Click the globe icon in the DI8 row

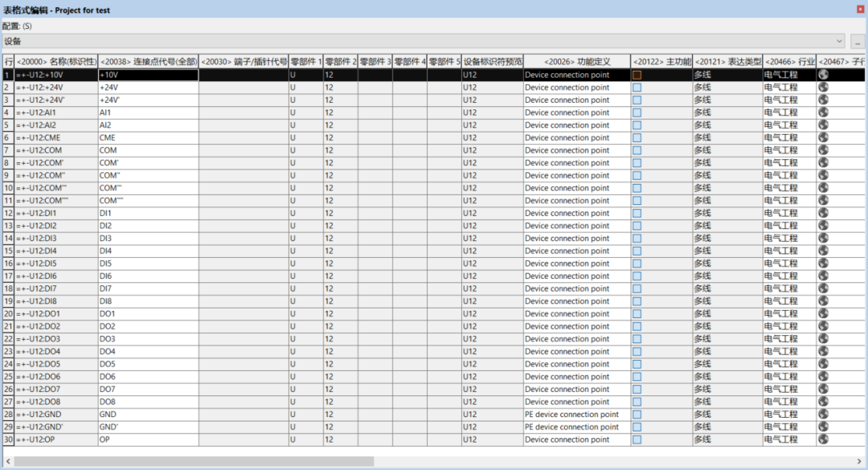823,300
